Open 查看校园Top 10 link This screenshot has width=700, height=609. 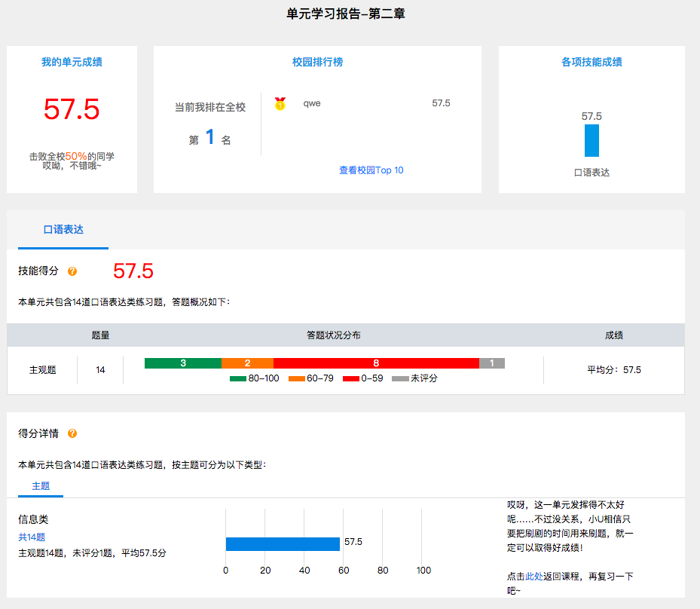(x=371, y=170)
